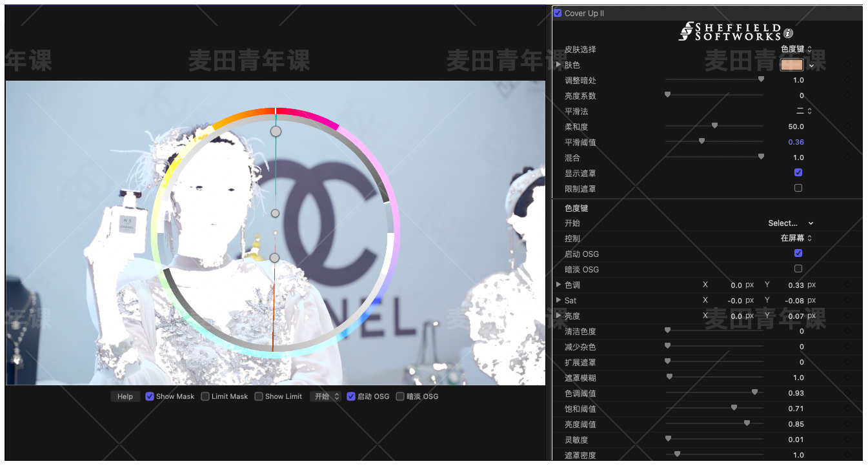Click the lower handle on the color wheel

[274, 258]
